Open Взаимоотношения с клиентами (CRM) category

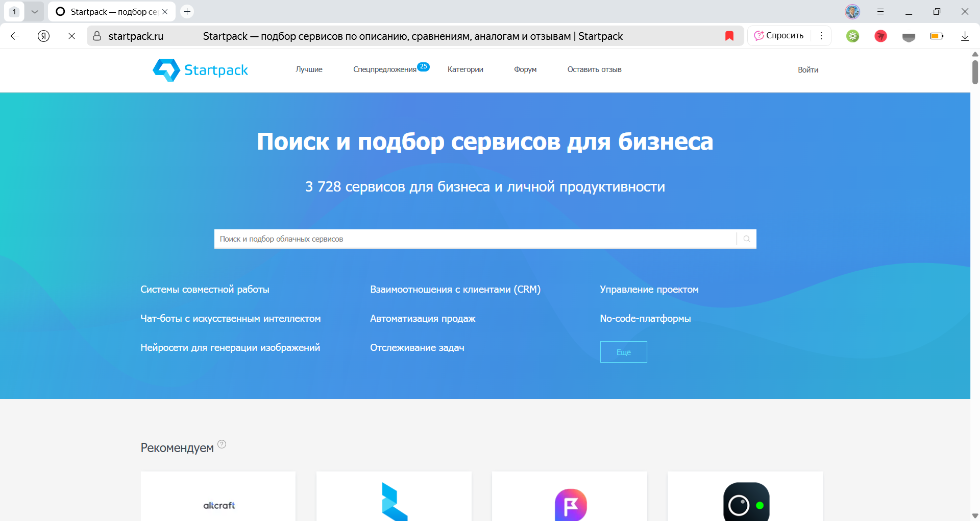(x=455, y=289)
